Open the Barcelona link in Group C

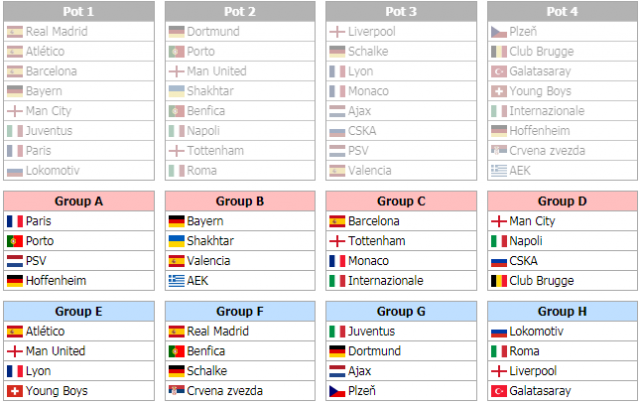373,221
